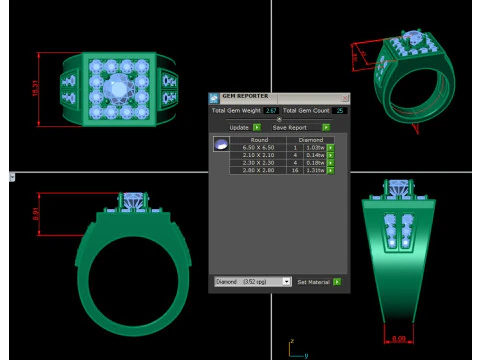Click the Round column header
480x360 pixels.
coord(259,140)
